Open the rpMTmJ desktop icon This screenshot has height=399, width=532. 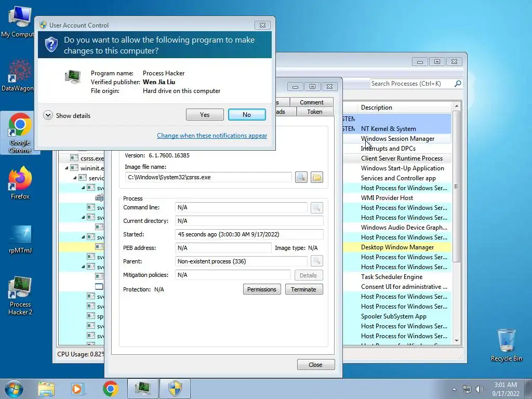pyautogui.click(x=20, y=239)
